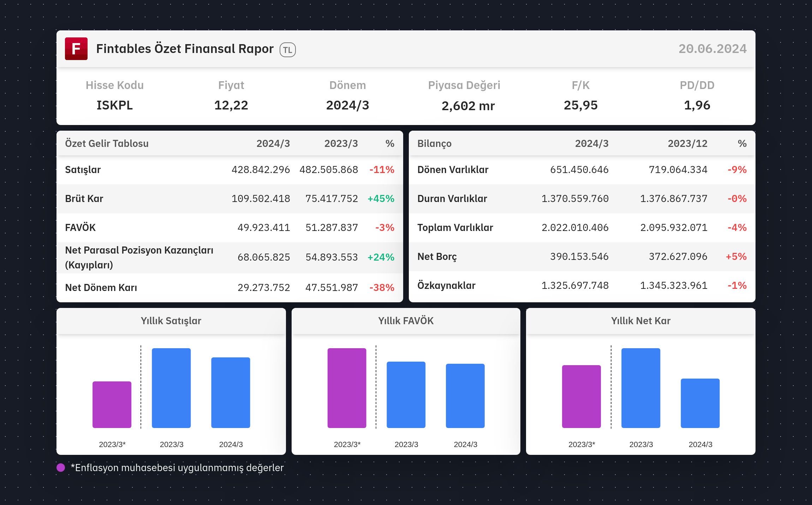Viewport: 812px width, 505px height.
Task: Select the ISKPL stock code value
Action: tap(115, 105)
